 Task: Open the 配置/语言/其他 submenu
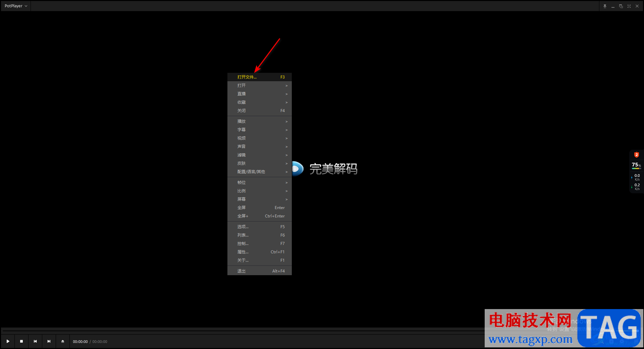pos(260,172)
